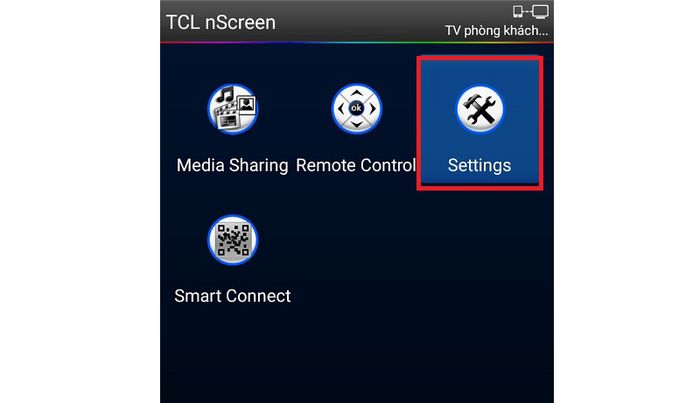Select the Remote Control text label
Image resolution: width=700 pixels, height=403 pixels.
point(356,166)
